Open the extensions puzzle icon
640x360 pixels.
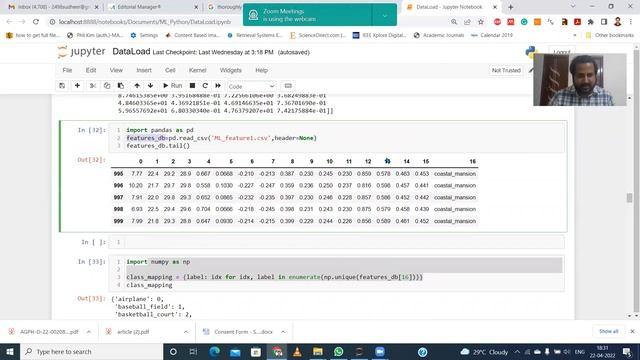591,22
